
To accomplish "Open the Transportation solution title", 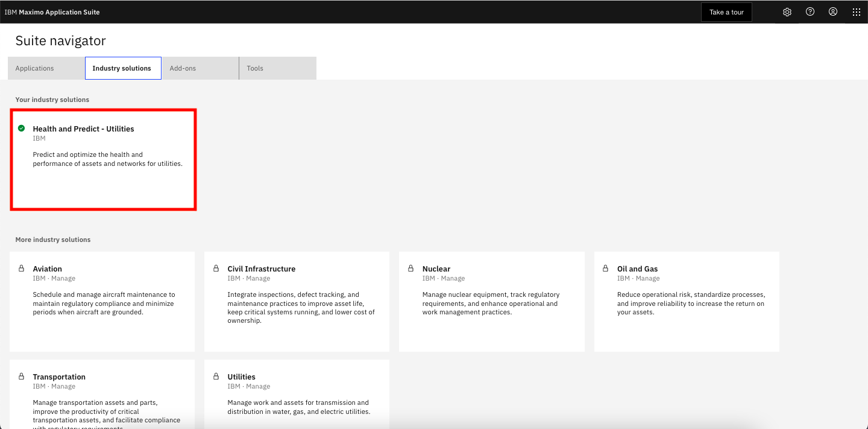I will pos(59,377).
